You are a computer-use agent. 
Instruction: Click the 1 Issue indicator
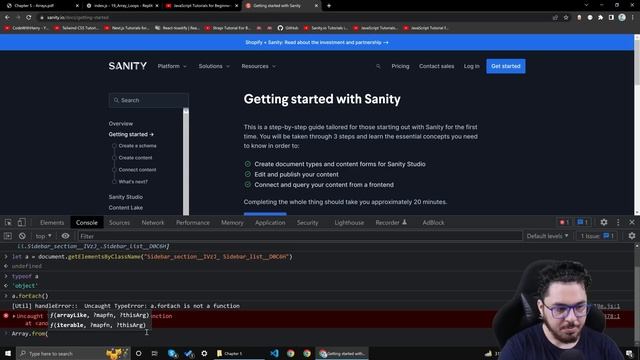(x=597, y=236)
